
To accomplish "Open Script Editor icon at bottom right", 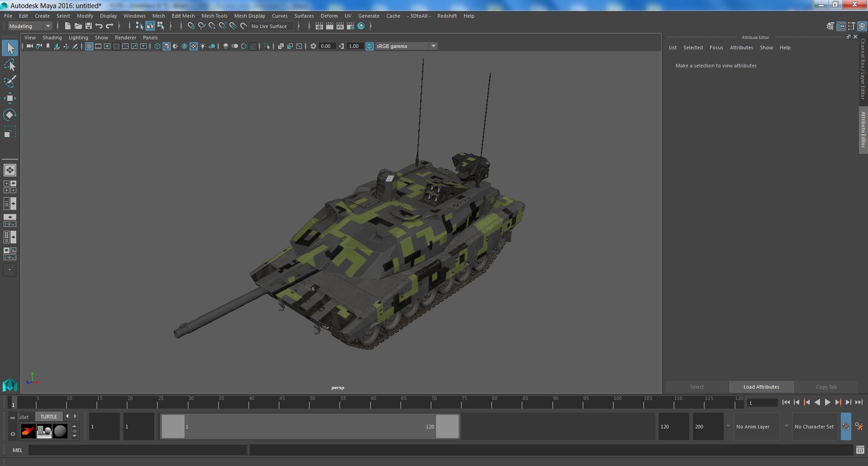I will coord(860,450).
